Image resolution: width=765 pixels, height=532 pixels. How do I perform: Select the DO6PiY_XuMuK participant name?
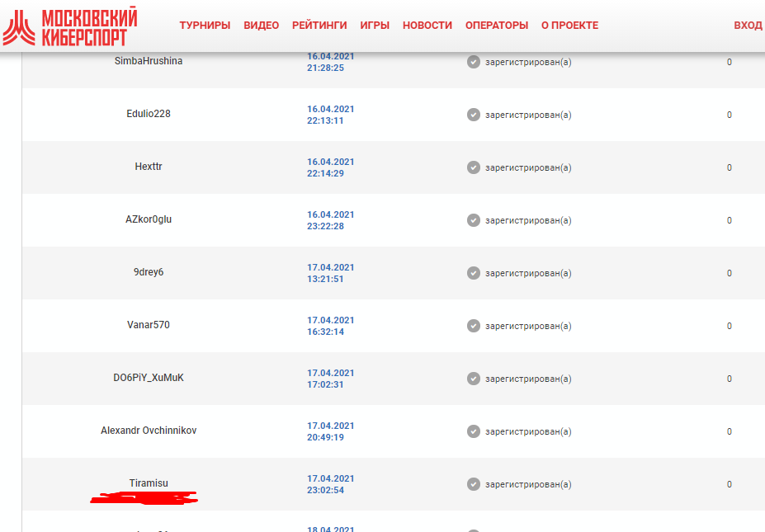point(149,378)
